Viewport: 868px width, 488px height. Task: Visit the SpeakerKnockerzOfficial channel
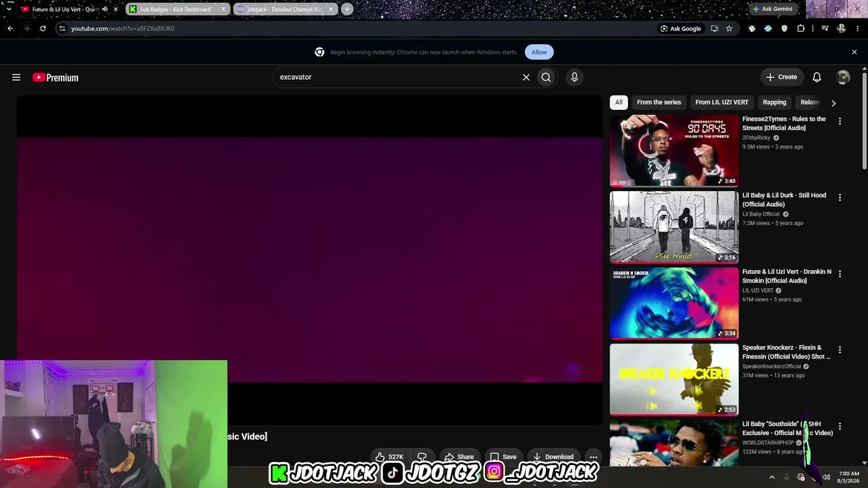click(772, 367)
